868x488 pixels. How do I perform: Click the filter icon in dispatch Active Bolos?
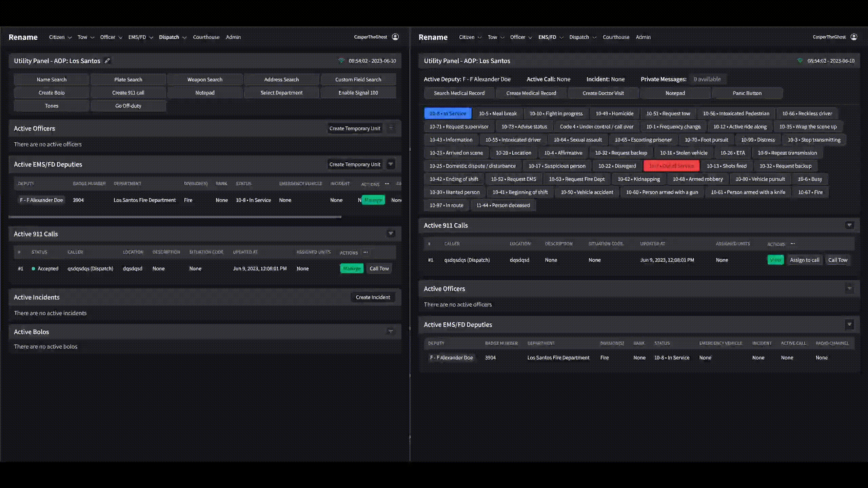click(391, 331)
